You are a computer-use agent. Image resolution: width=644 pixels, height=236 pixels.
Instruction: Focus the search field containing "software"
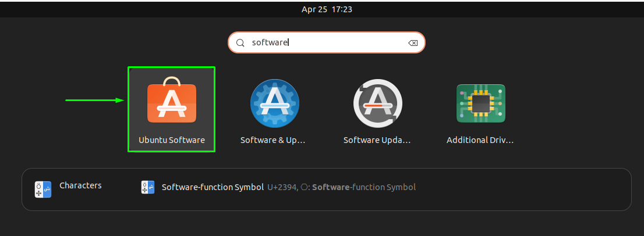pyautogui.click(x=327, y=42)
